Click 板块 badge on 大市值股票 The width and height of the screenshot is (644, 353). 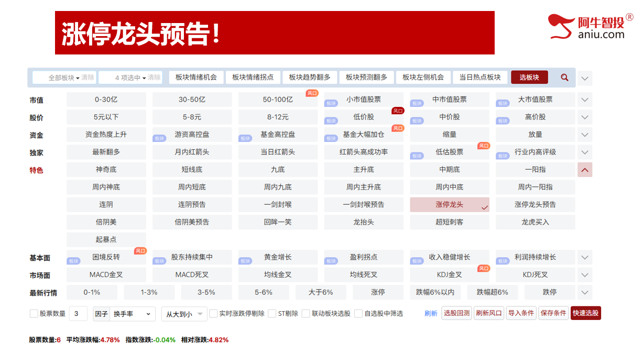pos(503,103)
